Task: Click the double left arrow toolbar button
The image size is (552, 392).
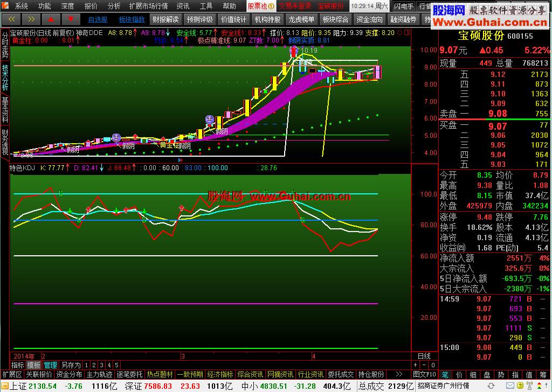Action: [12, 19]
